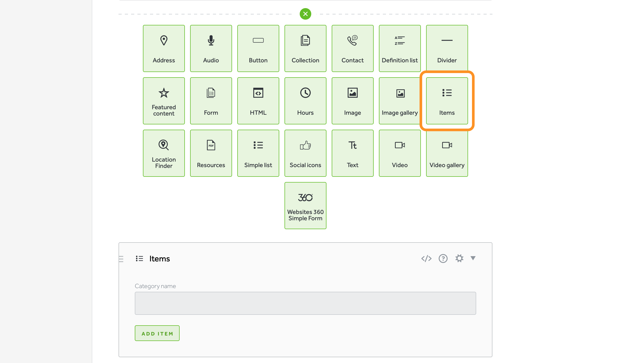Choose the Collection block tile
This screenshot has height=363, width=644.
305,48
